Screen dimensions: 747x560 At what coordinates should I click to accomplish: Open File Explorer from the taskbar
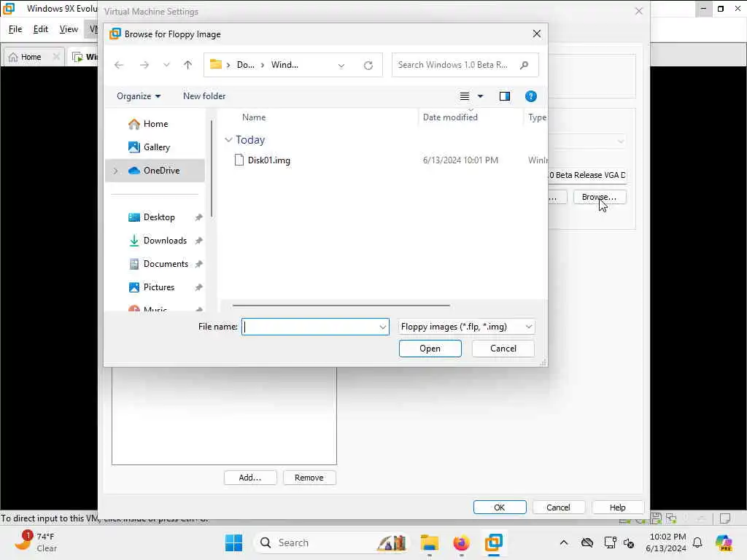coord(429,542)
